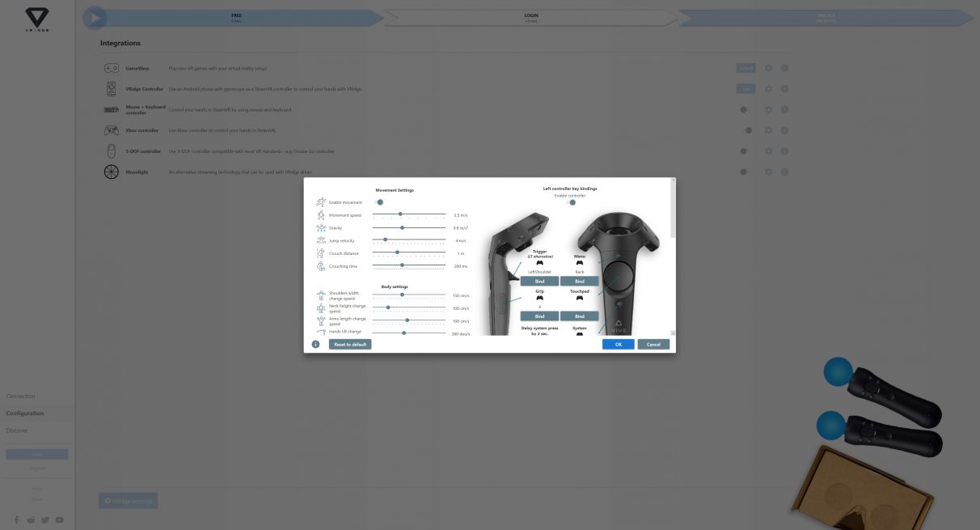Toggle Enable controller for left controller

click(x=572, y=202)
